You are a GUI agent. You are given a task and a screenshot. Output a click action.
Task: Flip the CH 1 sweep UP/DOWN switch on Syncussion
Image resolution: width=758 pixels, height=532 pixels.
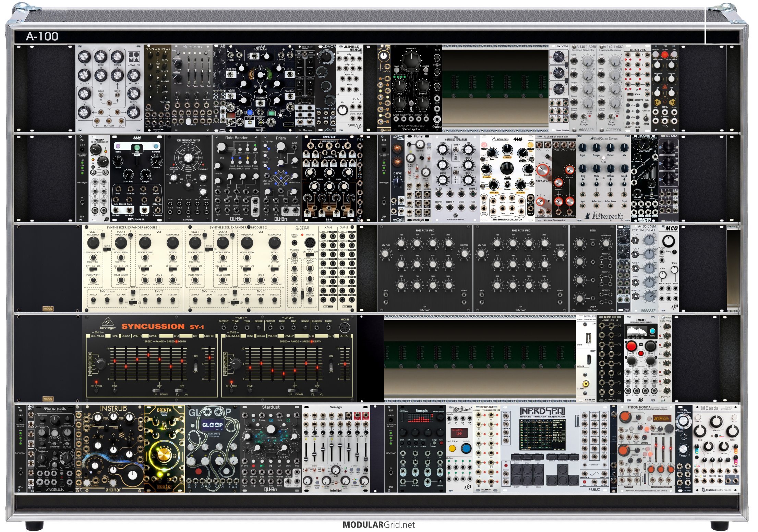[158, 390]
